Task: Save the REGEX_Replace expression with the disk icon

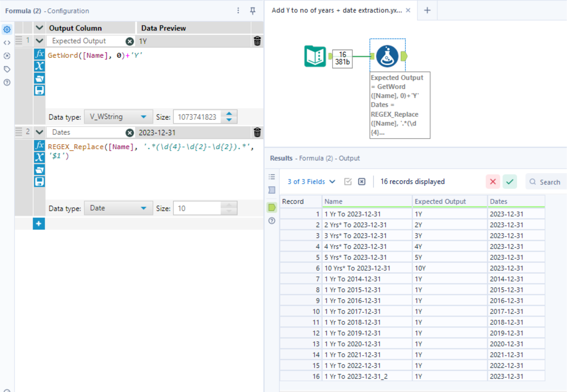Action: tap(39, 181)
